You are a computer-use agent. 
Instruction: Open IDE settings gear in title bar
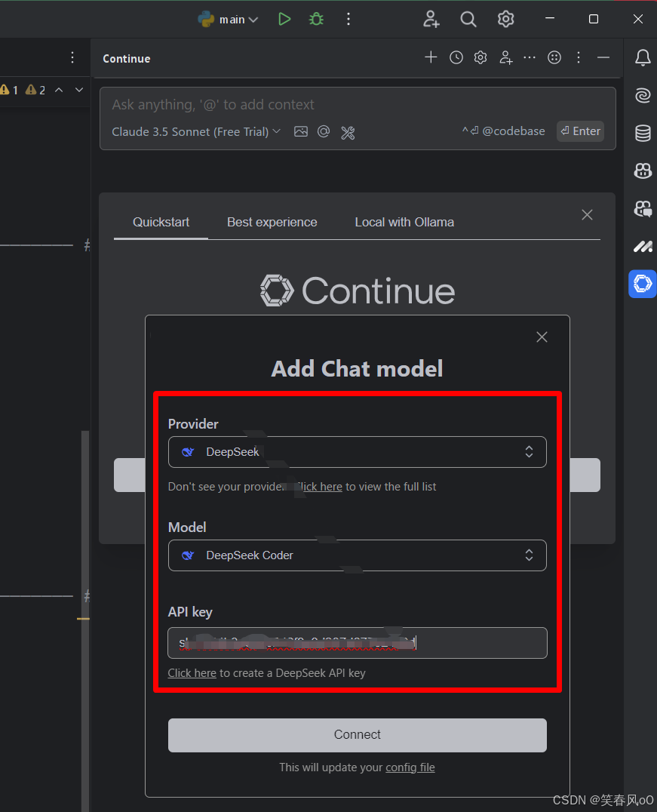coord(506,20)
